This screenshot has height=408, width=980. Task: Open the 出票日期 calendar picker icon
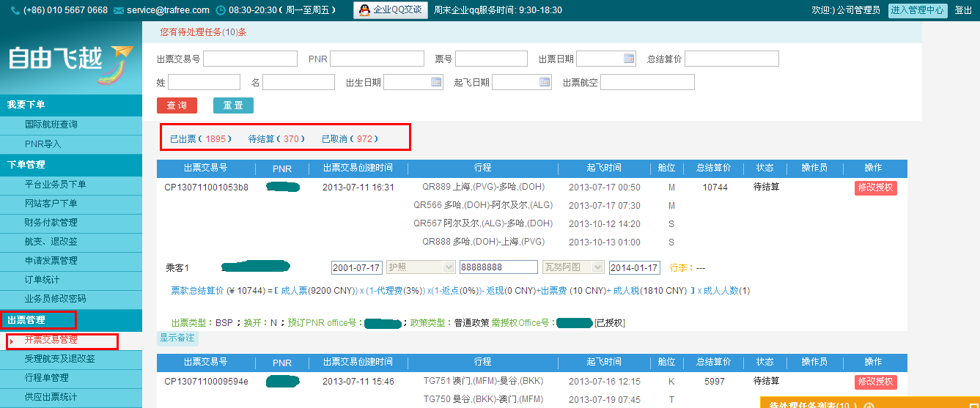628,59
